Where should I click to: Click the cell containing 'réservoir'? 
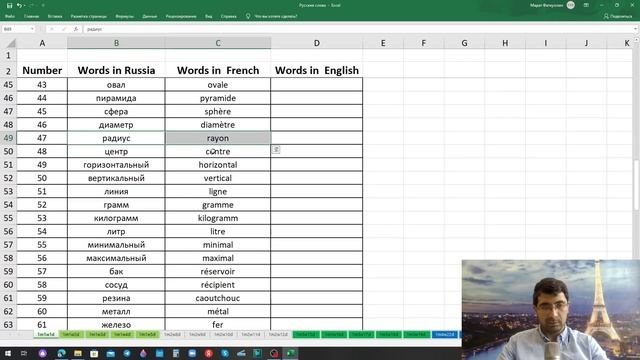218,271
